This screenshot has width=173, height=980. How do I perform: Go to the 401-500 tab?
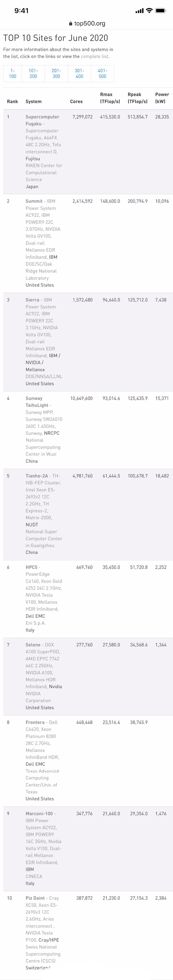click(x=103, y=73)
